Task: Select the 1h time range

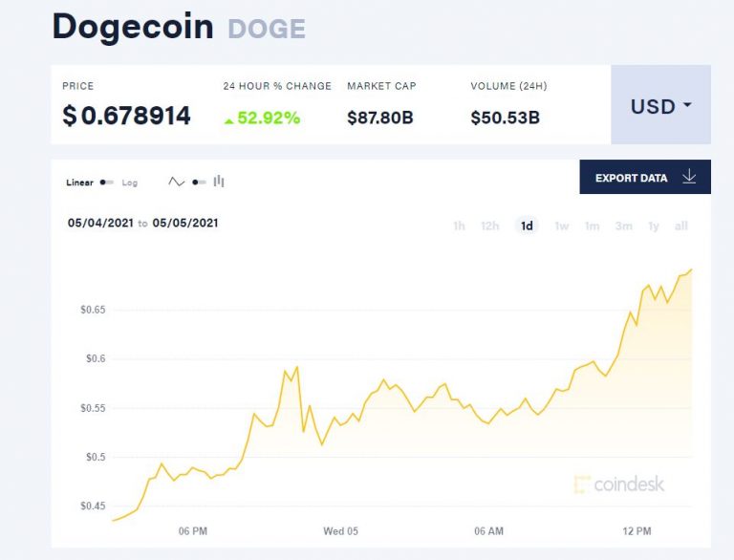Action: click(x=459, y=226)
